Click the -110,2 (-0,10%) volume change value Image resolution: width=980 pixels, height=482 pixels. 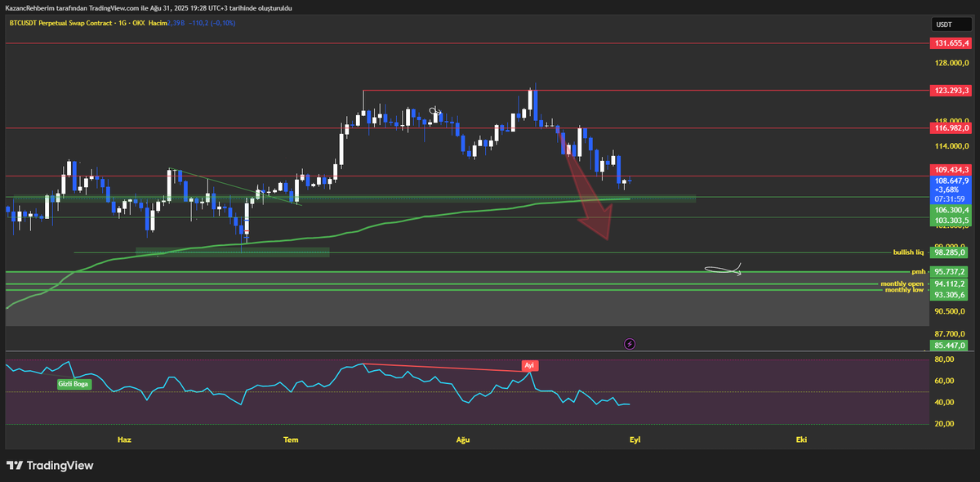point(212,23)
